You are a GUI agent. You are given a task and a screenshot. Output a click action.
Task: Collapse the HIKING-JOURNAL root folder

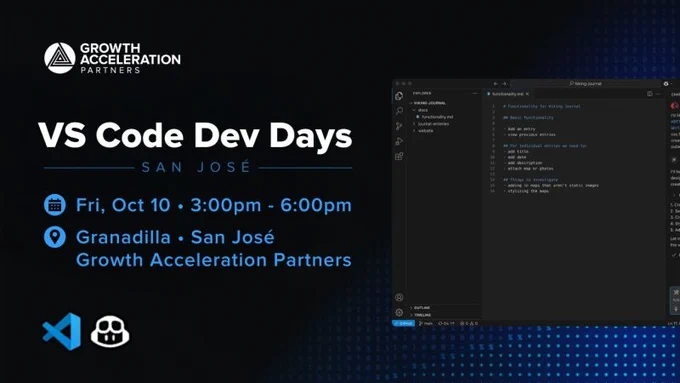[428, 103]
